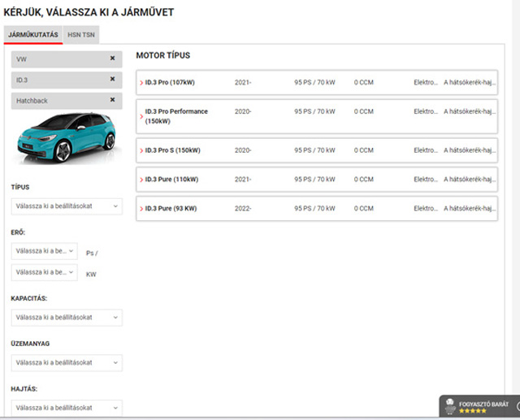520x420 pixels.
Task: Click 0 CCM in ID.3 Pure (110kW) row
Action: click(x=363, y=180)
